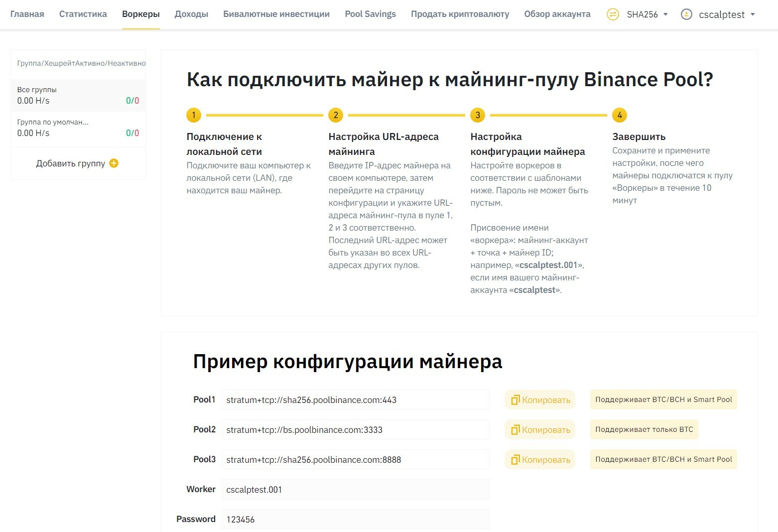Click the Password field with 123456

(356, 520)
